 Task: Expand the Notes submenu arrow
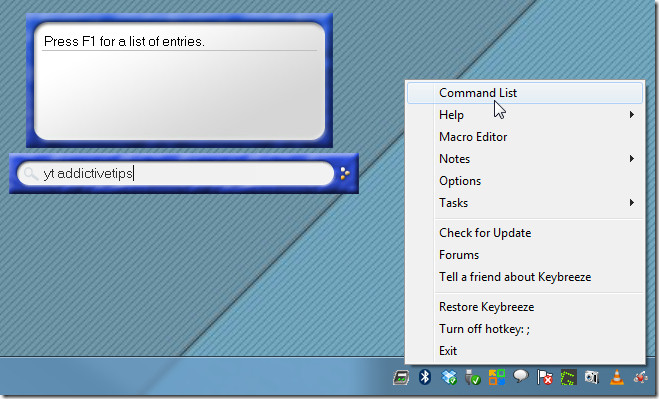[x=632, y=159]
